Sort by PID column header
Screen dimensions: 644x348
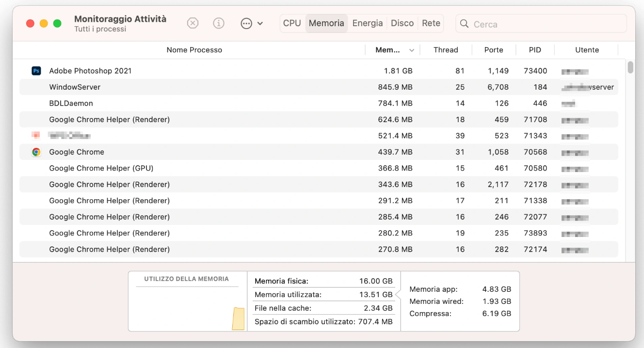click(x=535, y=50)
